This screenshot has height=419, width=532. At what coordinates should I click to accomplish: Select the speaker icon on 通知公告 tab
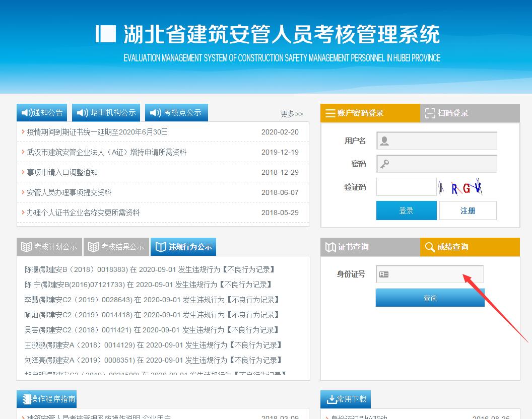27,113
